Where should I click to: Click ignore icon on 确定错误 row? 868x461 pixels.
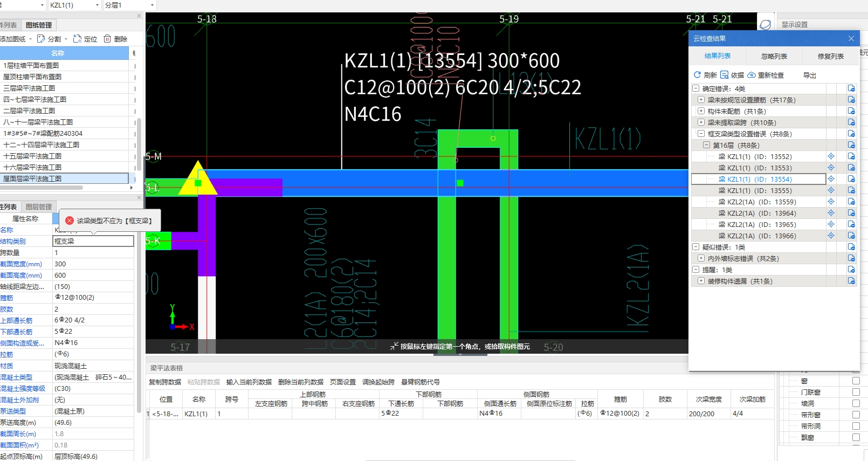pyautogui.click(x=851, y=88)
